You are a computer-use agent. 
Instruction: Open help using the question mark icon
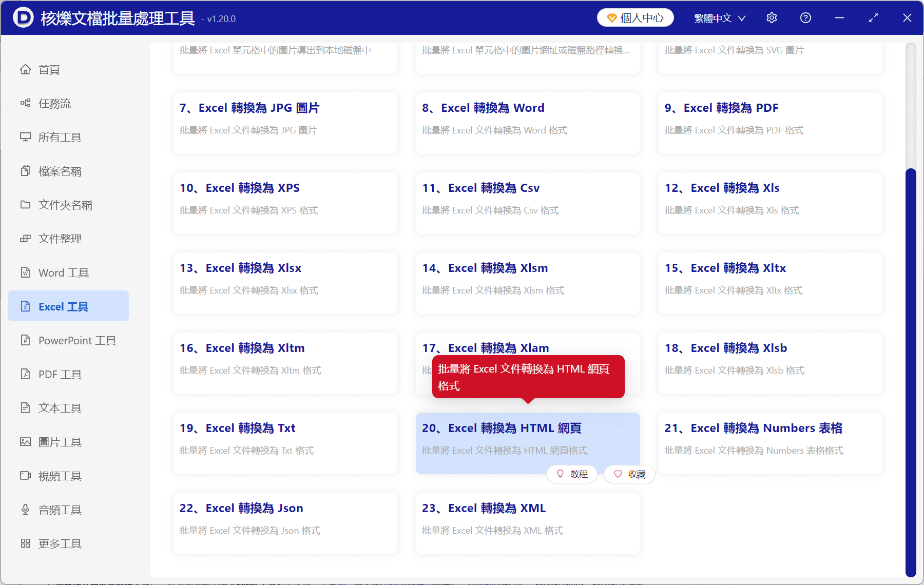(x=805, y=17)
